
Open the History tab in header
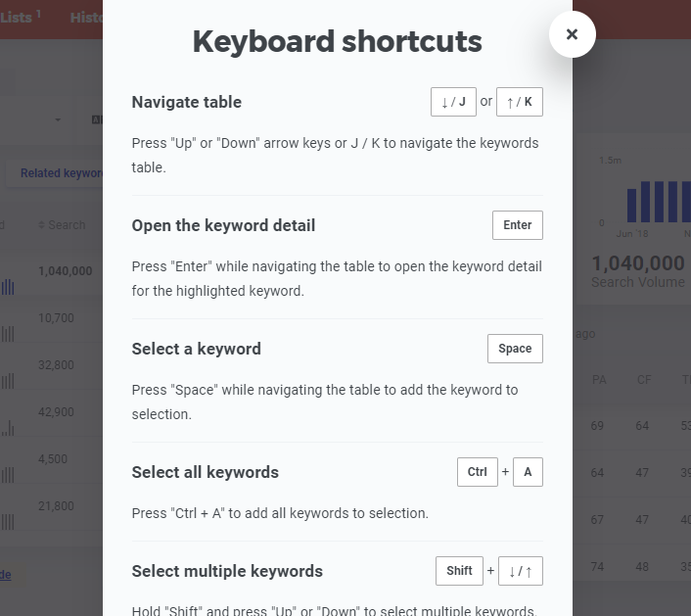(x=86, y=18)
